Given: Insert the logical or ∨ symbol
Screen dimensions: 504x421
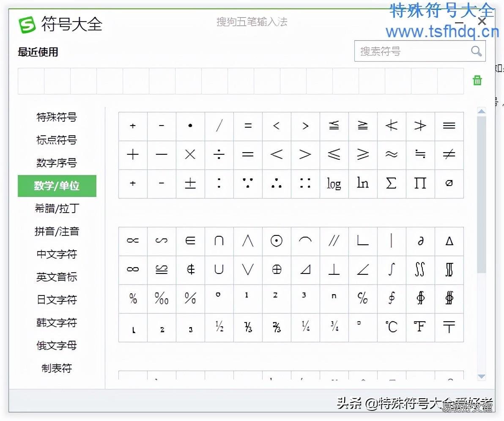Looking at the screenshot, I should [x=248, y=270].
